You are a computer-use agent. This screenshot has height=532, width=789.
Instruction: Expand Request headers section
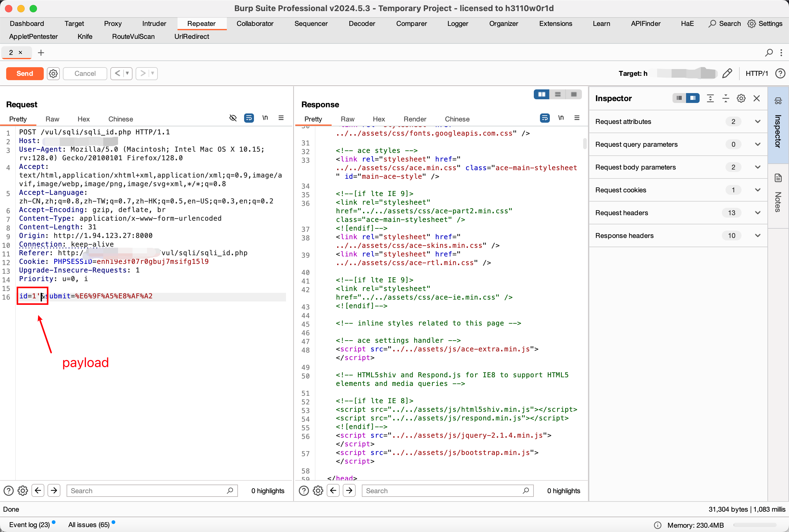[x=758, y=213]
